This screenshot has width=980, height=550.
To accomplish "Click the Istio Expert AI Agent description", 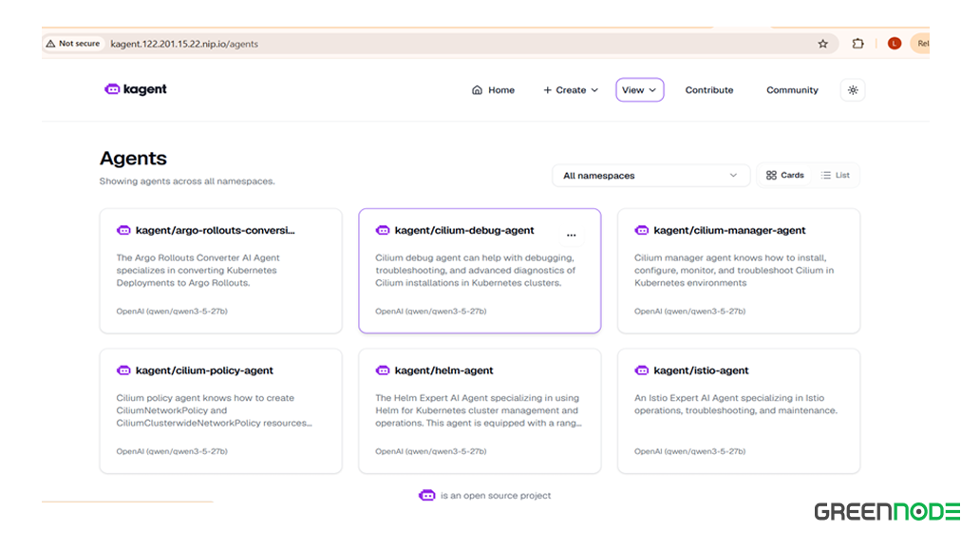I will coord(736,404).
